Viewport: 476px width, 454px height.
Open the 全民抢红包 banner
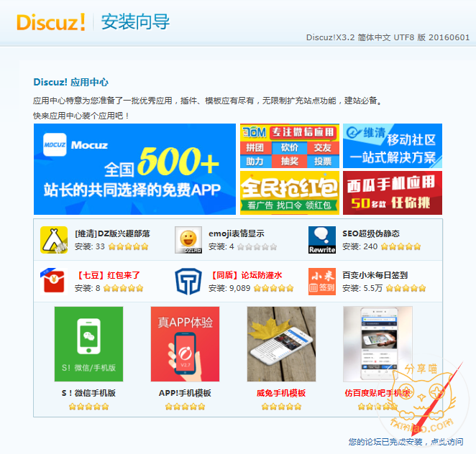point(290,193)
